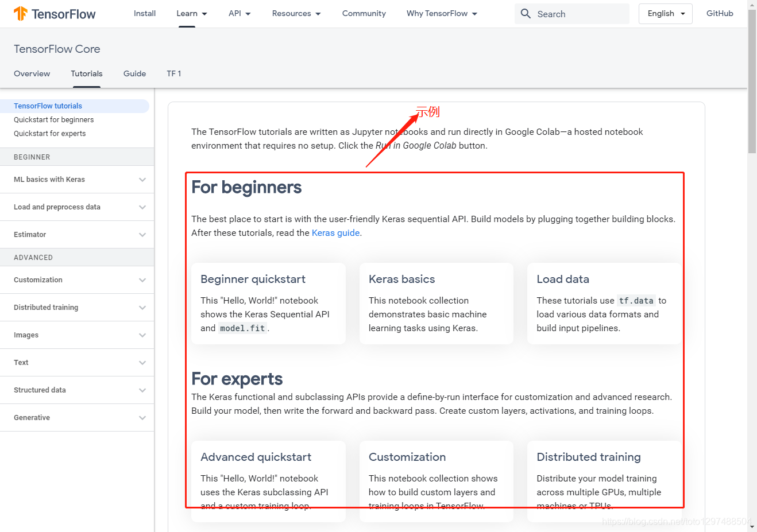Open the English language selector
Screen dimensions: 757x532
[666, 13]
